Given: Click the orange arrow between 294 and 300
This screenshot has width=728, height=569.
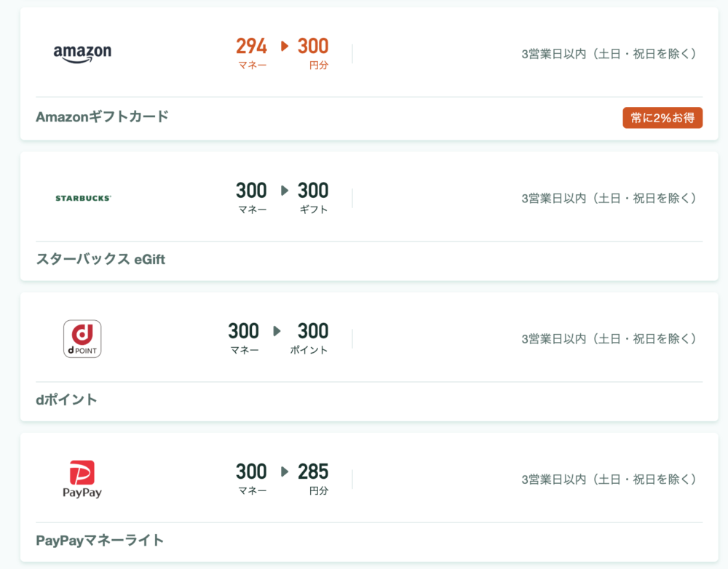Looking at the screenshot, I should (x=285, y=47).
